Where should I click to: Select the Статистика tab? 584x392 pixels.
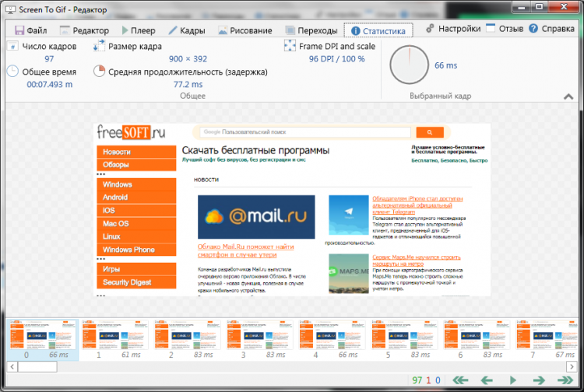click(378, 30)
